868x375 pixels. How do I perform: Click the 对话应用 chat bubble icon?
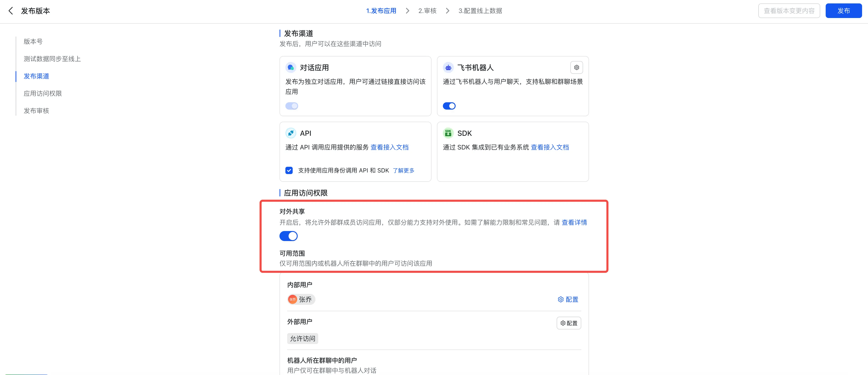(x=290, y=67)
